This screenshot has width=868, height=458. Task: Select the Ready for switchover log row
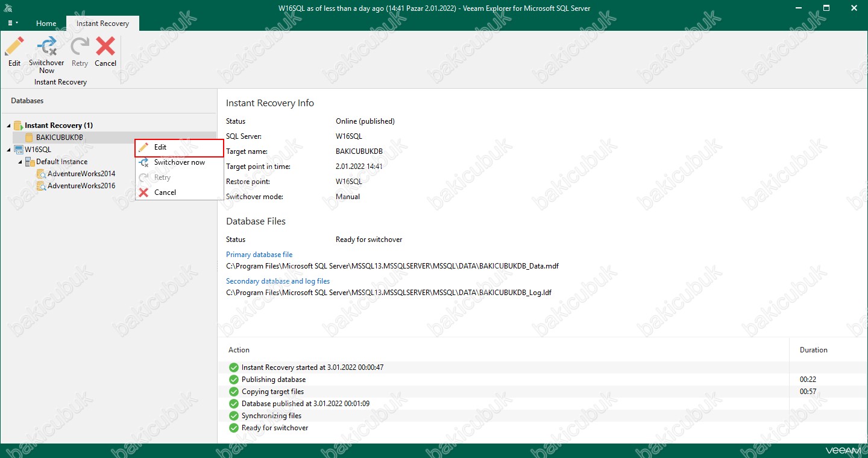pos(275,428)
